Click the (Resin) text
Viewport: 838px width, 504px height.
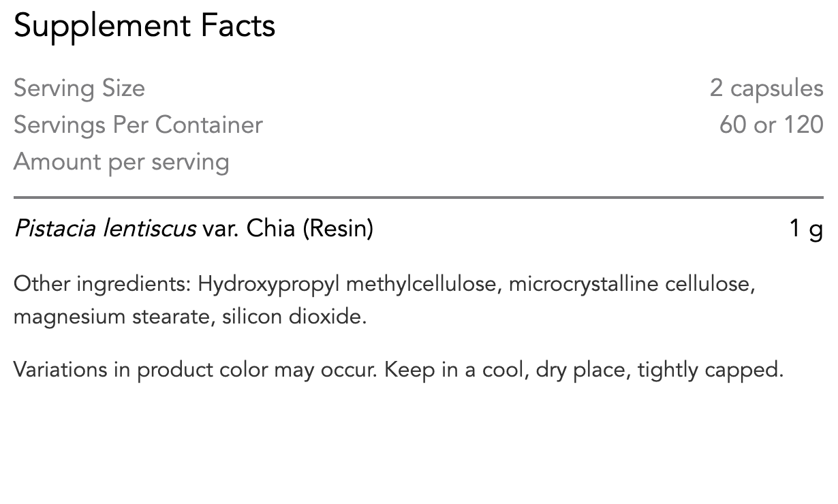338,229
